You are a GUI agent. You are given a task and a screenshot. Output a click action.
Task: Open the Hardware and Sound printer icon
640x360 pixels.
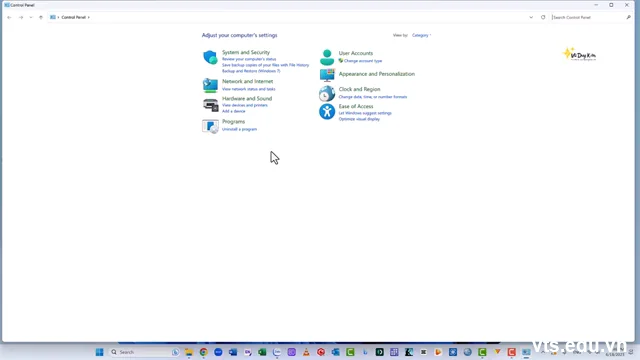coord(211,105)
